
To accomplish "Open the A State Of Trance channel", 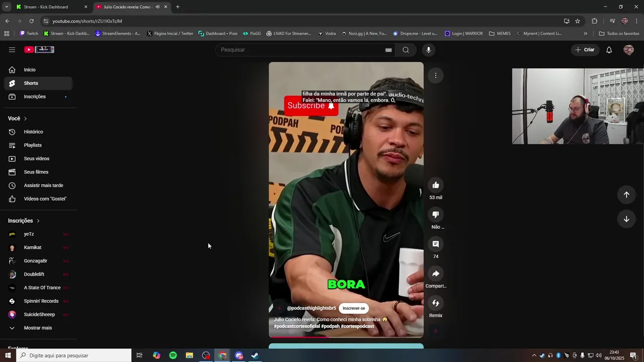I will click(38, 288).
